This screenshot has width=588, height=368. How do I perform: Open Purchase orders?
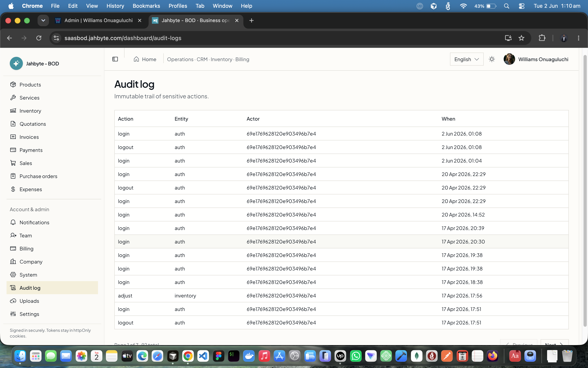pyautogui.click(x=52, y=176)
